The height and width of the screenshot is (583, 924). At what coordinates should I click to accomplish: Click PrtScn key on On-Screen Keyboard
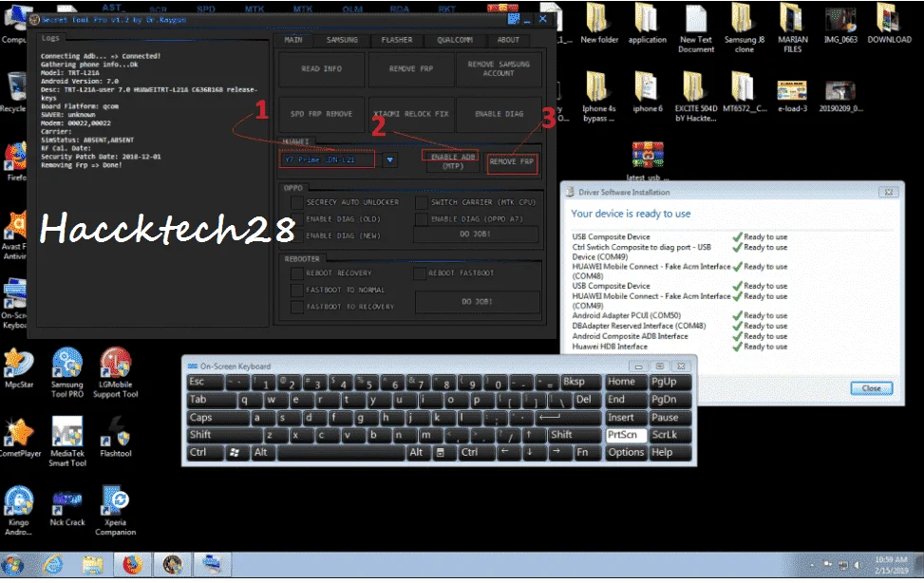coord(625,435)
